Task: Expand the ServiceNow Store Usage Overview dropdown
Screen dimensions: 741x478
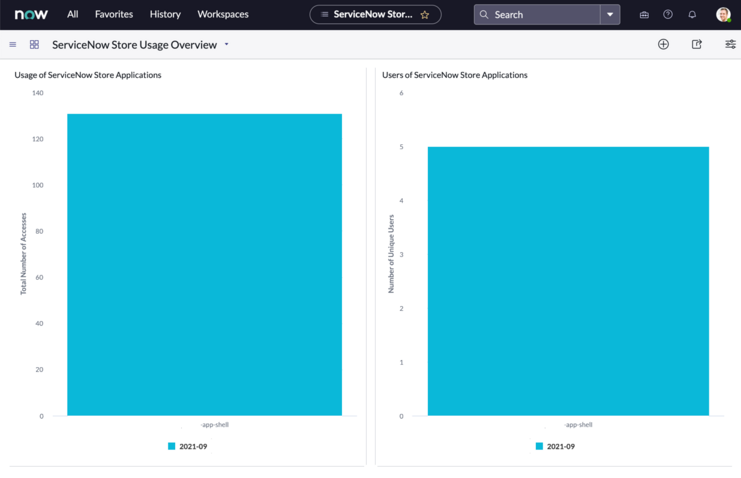Action: point(226,44)
